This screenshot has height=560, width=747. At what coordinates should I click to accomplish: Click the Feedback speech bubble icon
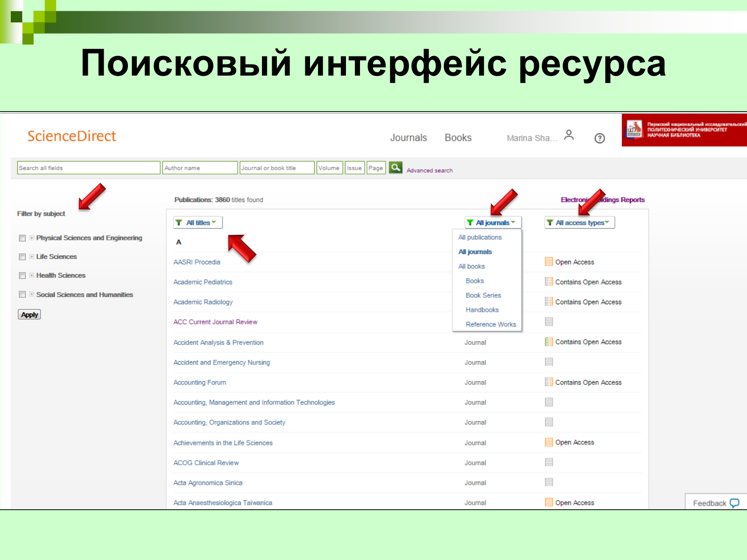coord(734,503)
